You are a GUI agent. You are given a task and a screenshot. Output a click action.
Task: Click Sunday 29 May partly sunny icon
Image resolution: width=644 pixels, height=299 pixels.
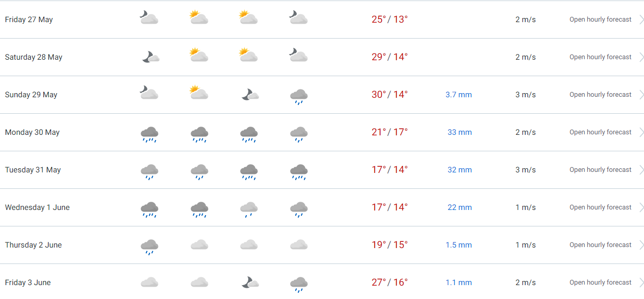tap(199, 93)
